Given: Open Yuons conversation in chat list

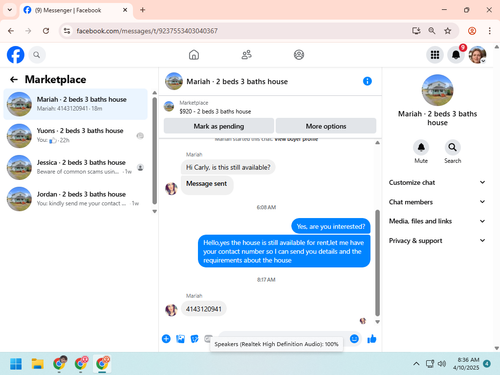Looking at the screenshot, I should click(76, 135).
